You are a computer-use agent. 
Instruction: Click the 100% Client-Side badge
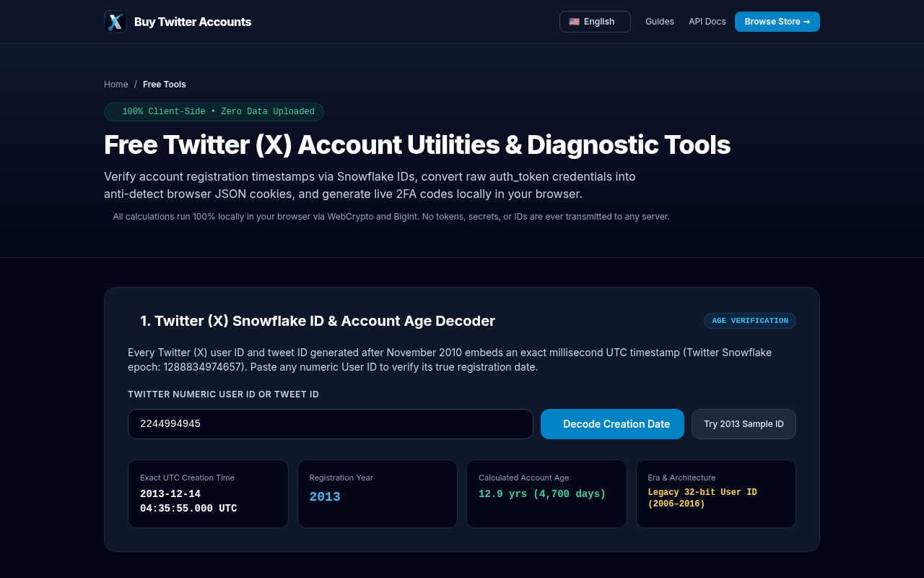[x=214, y=112]
